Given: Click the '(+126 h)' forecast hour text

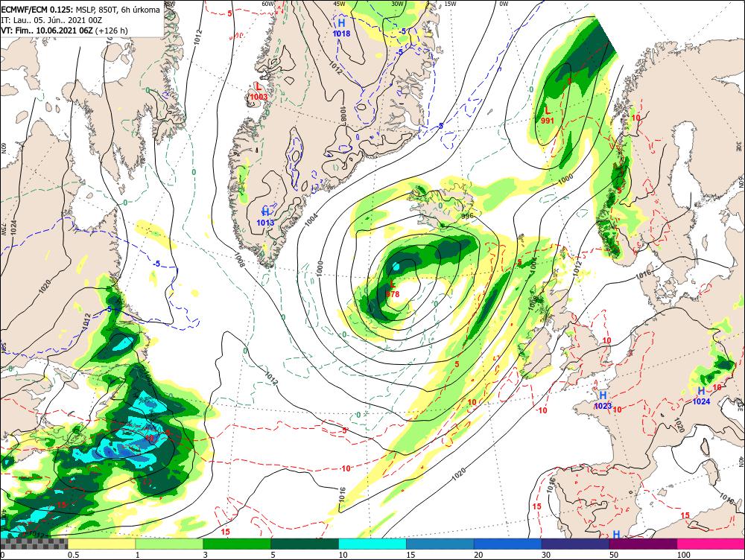Looking at the screenshot, I should click(x=111, y=31).
